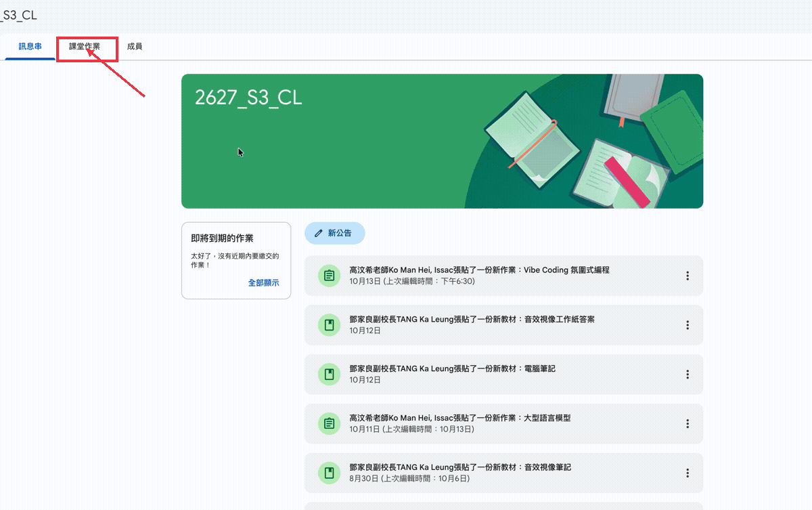Click the 即將到期的作業 heading
Image resolution: width=812 pixels, height=510 pixels.
pos(223,238)
